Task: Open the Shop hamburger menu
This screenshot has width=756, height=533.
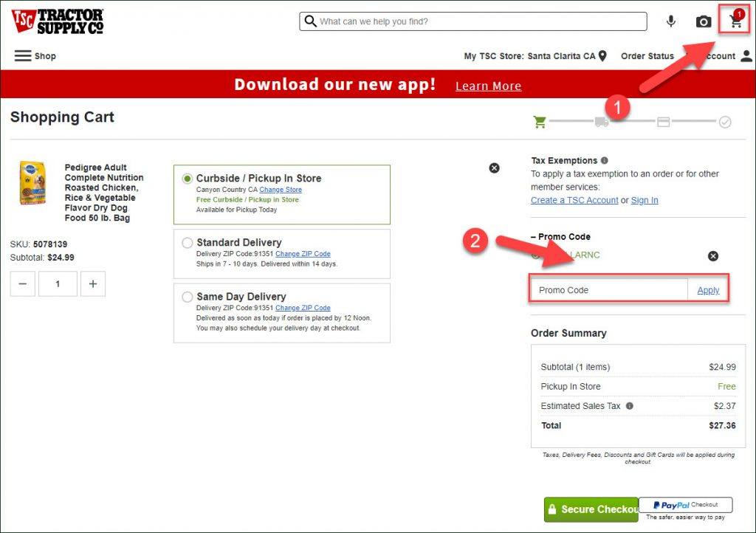Action: [35, 56]
